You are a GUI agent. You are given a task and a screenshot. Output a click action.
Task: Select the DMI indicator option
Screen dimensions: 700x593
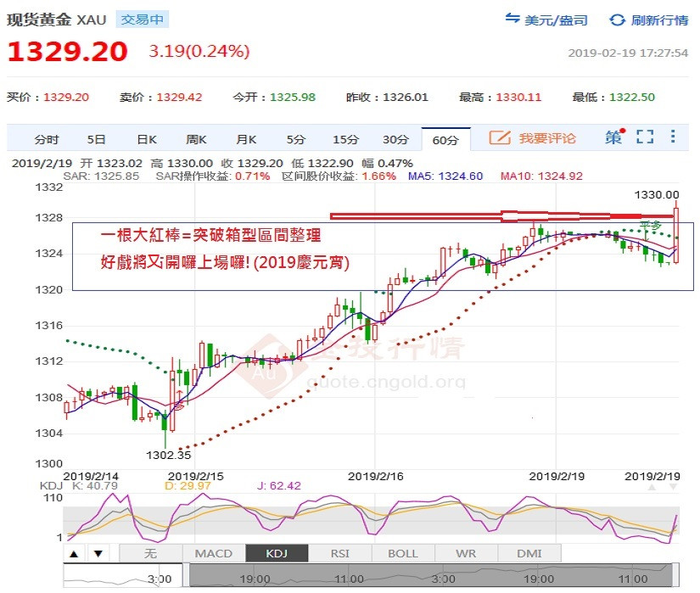click(x=529, y=553)
